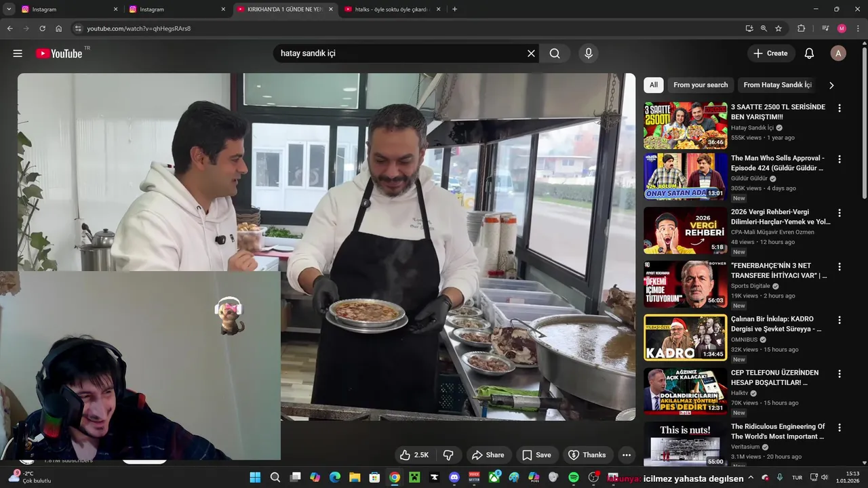Run search with the magnifier button

coord(555,54)
